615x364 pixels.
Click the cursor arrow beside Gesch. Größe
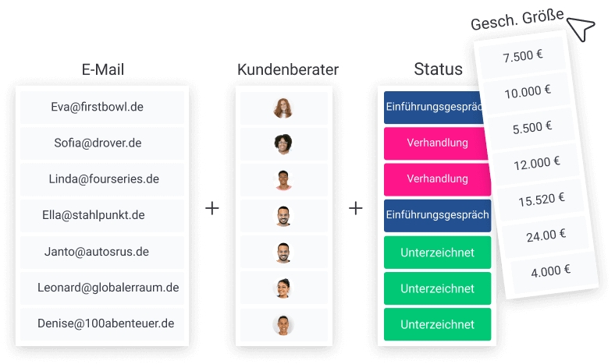pos(581,29)
